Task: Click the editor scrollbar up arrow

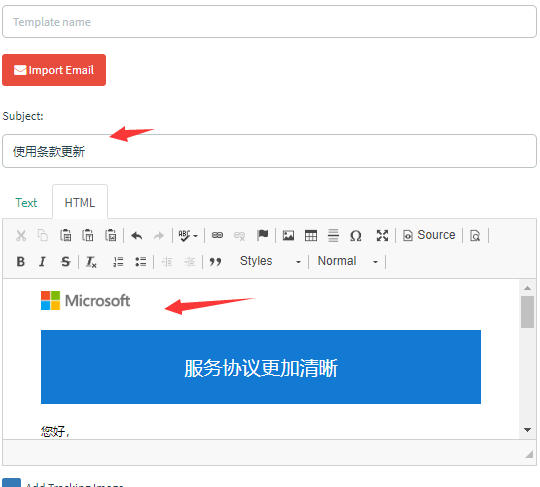Action: [x=527, y=288]
